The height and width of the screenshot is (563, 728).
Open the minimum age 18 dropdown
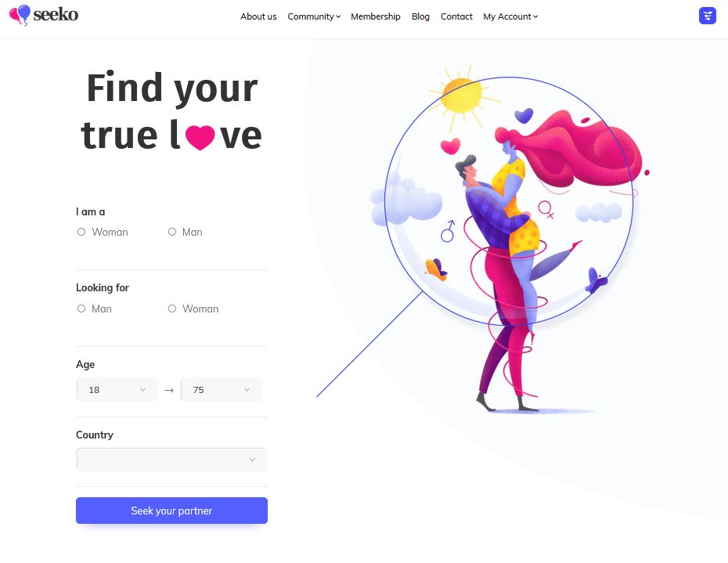pos(117,390)
